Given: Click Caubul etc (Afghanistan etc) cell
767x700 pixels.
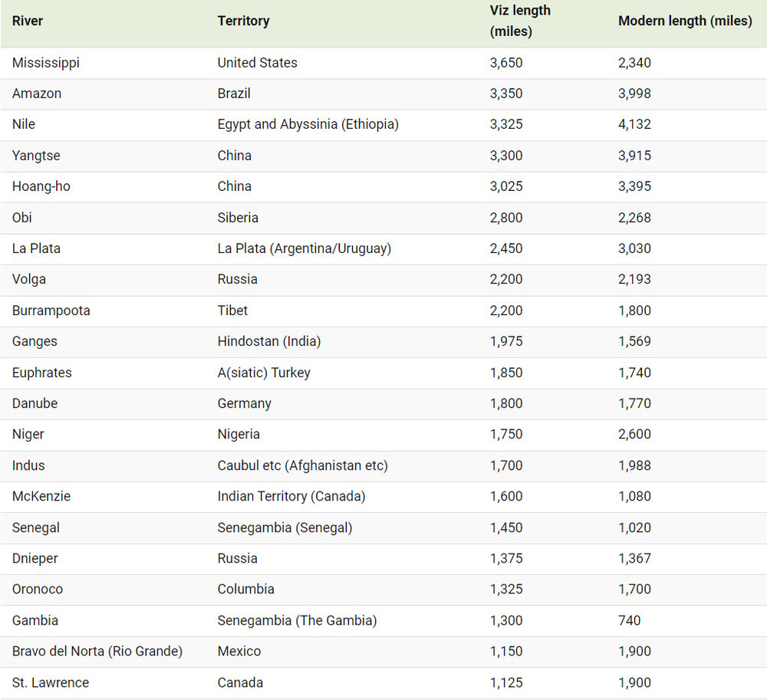Looking at the screenshot, I should tap(302, 465).
